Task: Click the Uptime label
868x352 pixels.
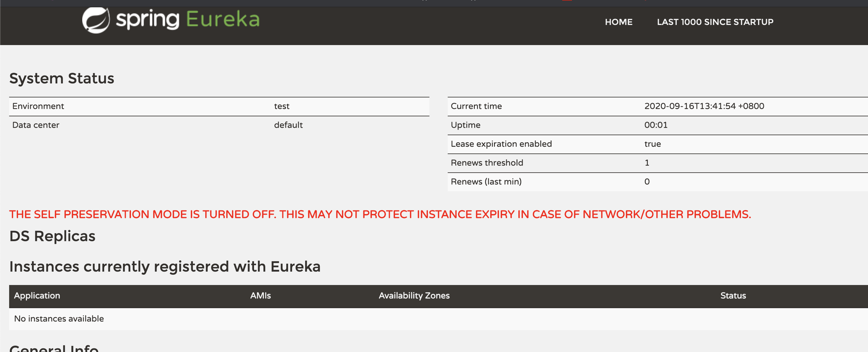Action: click(x=465, y=125)
